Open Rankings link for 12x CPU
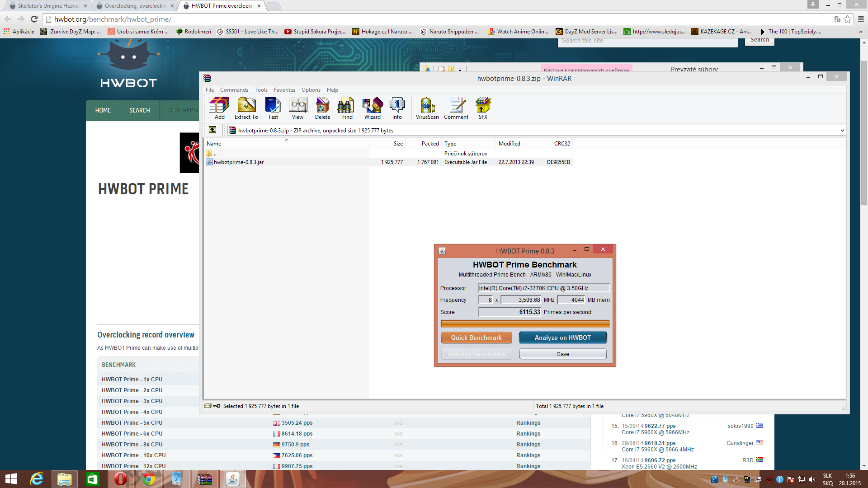868x488 pixels. coord(528,466)
